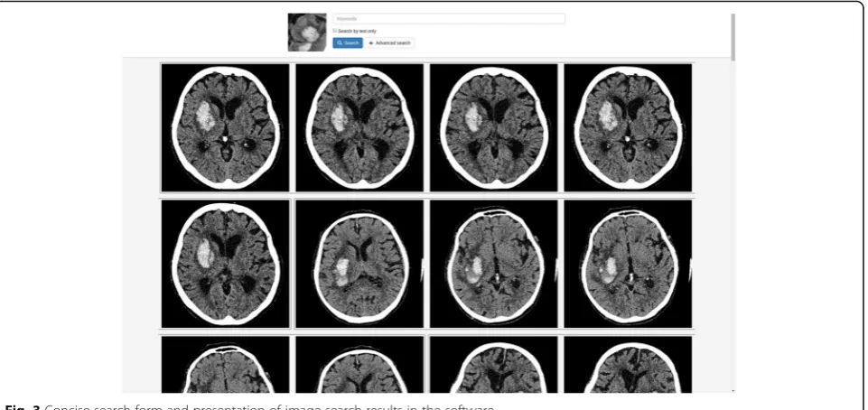Open the fourth CT result in top row
868x410 pixels.
pos(628,128)
